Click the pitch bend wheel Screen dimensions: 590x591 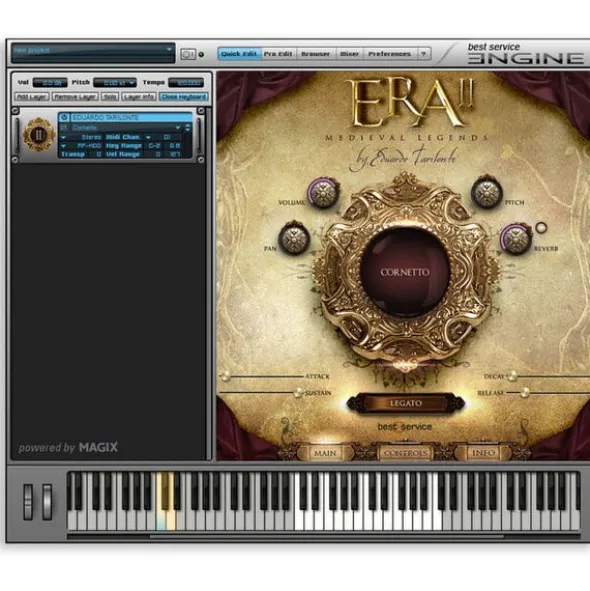[28, 502]
